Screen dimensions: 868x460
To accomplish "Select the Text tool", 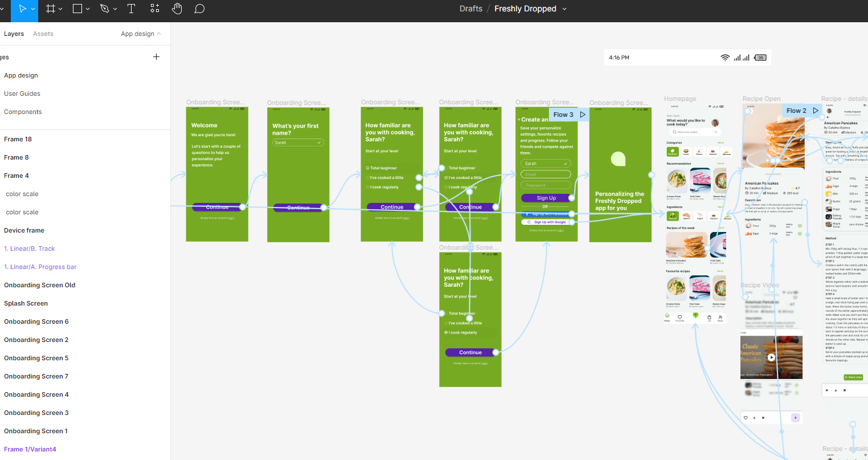I will (131, 9).
